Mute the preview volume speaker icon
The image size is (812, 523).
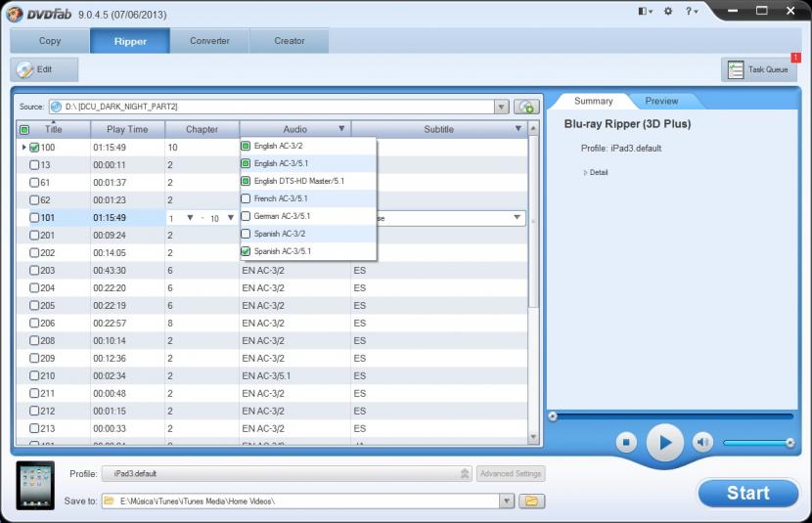coord(701,443)
